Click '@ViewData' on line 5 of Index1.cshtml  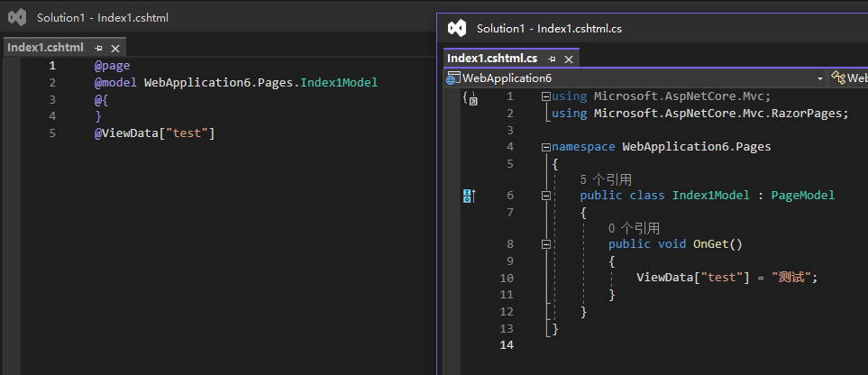125,133
